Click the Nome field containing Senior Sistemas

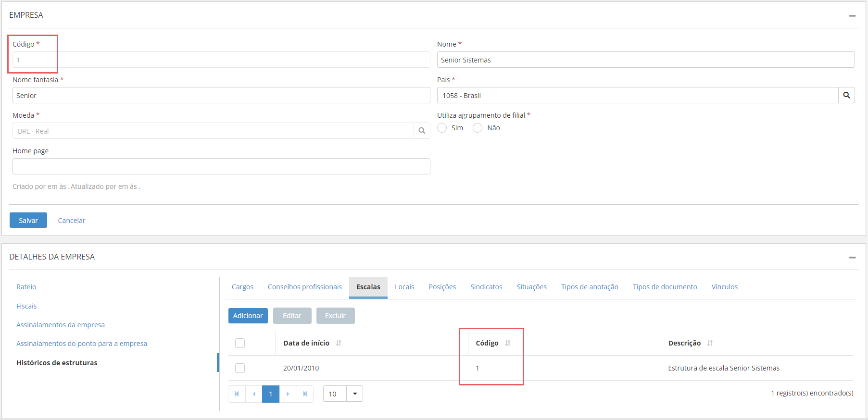646,60
